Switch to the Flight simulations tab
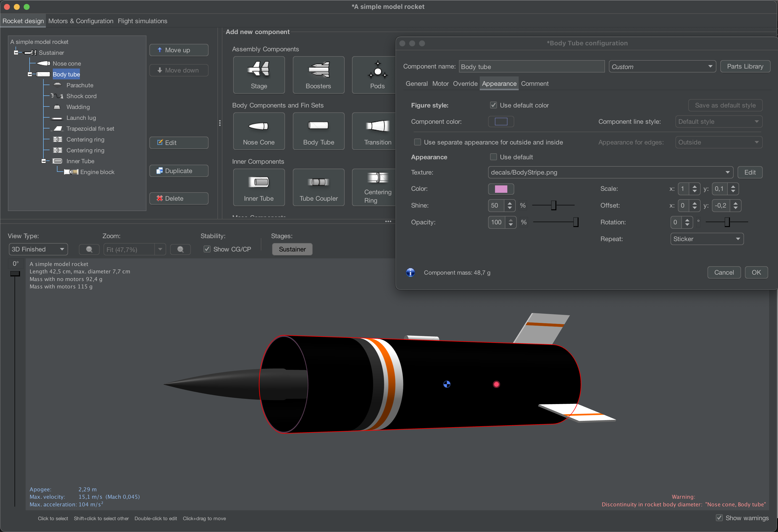Image resolution: width=778 pixels, height=532 pixels. click(x=142, y=21)
